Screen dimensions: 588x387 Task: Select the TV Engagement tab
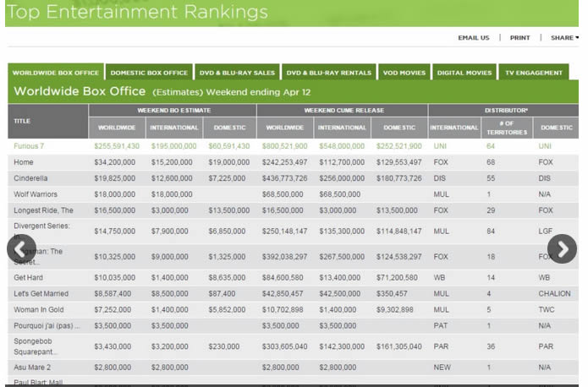click(534, 73)
